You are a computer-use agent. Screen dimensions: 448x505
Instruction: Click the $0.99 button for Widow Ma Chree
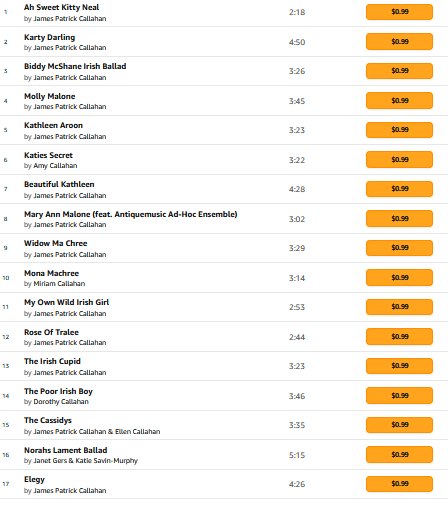(399, 248)
